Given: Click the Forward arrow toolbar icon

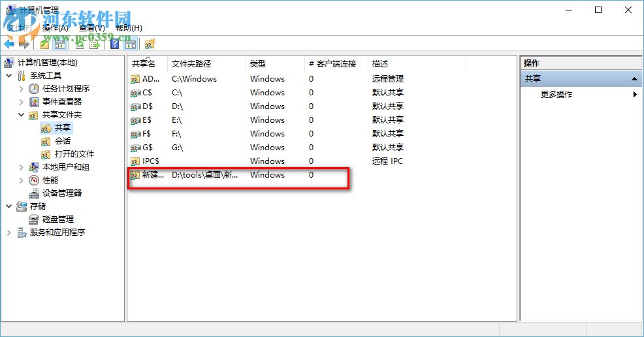Looking at the screenshot, I should click(x=24, y=44).
